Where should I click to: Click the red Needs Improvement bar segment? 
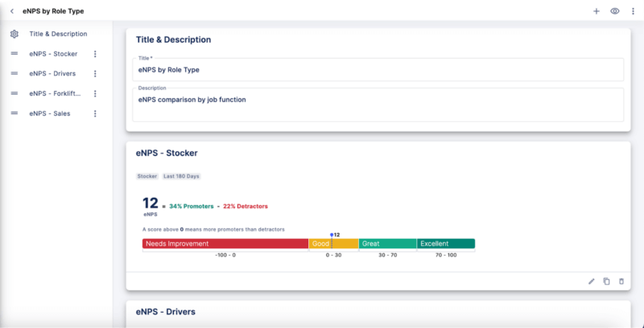click(225, 244)
